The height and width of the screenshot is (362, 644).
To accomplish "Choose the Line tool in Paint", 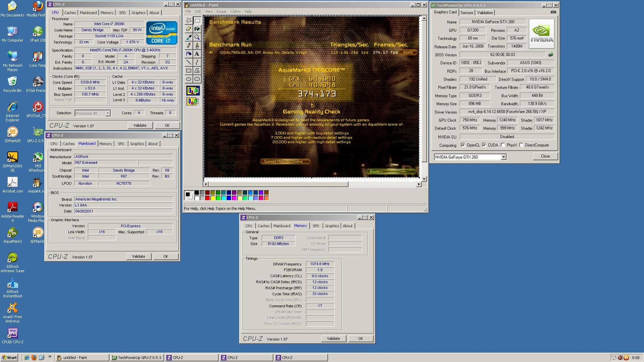I will point(188,62).
